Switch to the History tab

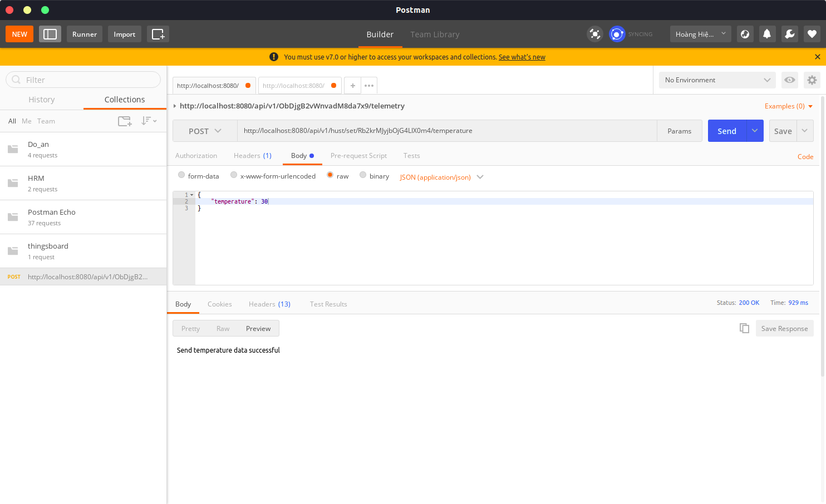pyautogui.click(x=41, y=100)
